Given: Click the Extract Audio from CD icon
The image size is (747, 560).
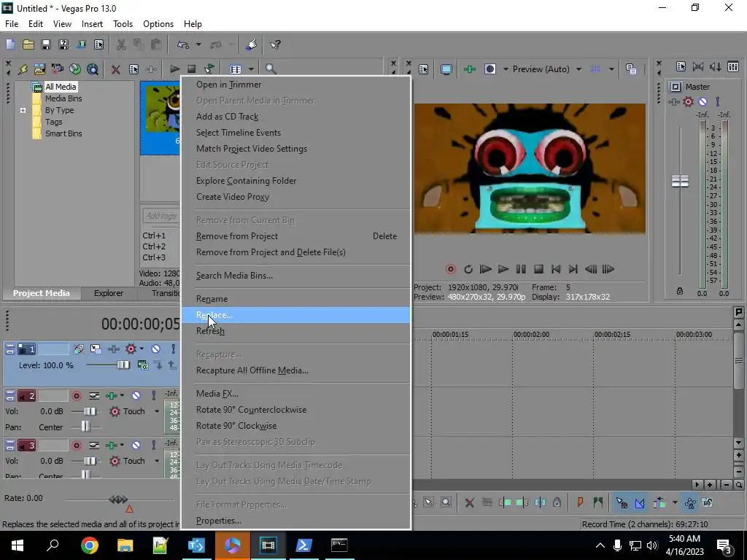Looking at the screenshot, I should [75, 69].
